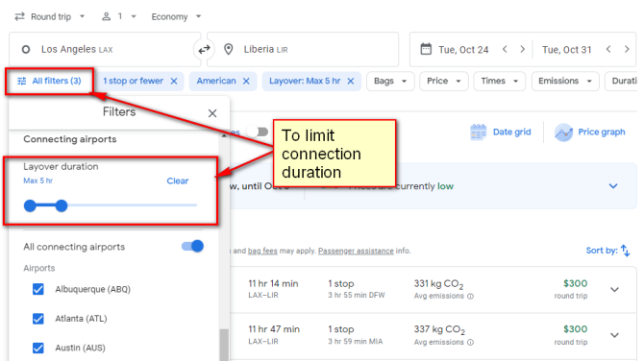Open the Date grid view
The height and width of the screenshot is (361, 644).
click(x=500, y=132)
